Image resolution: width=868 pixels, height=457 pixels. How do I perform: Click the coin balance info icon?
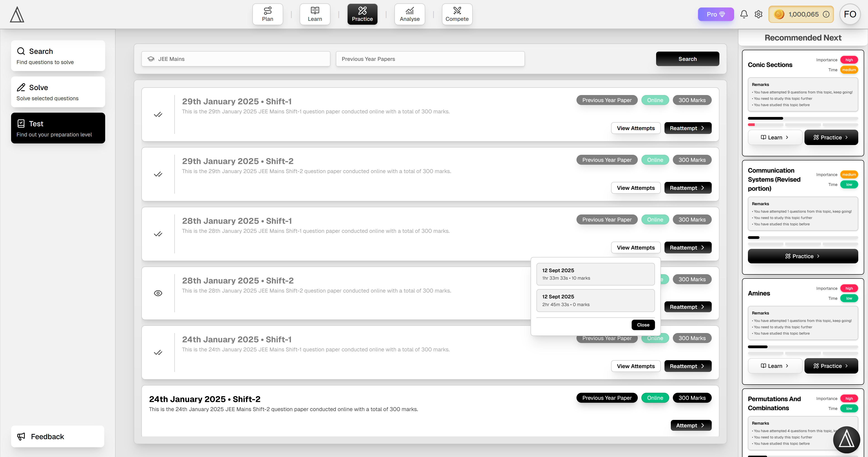826,14
